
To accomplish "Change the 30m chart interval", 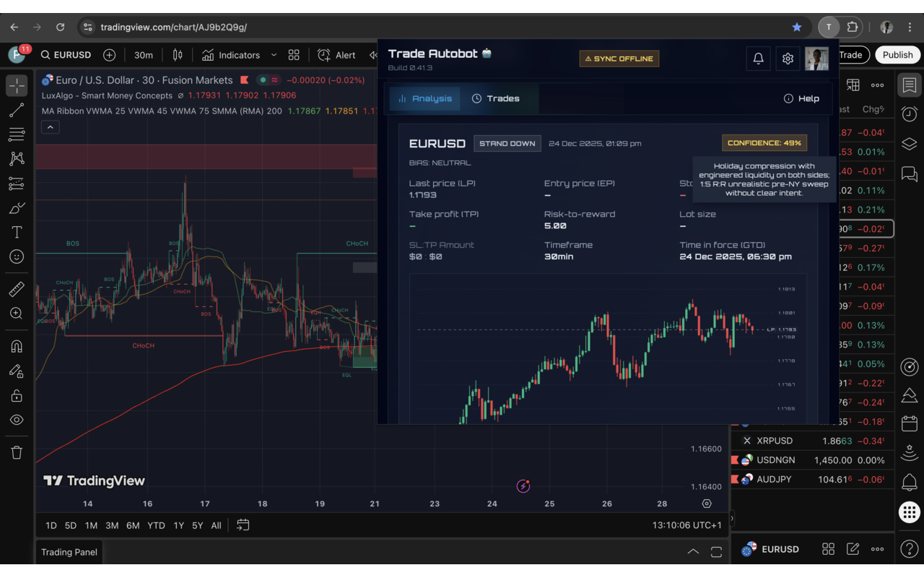I will tap(144, 55).
